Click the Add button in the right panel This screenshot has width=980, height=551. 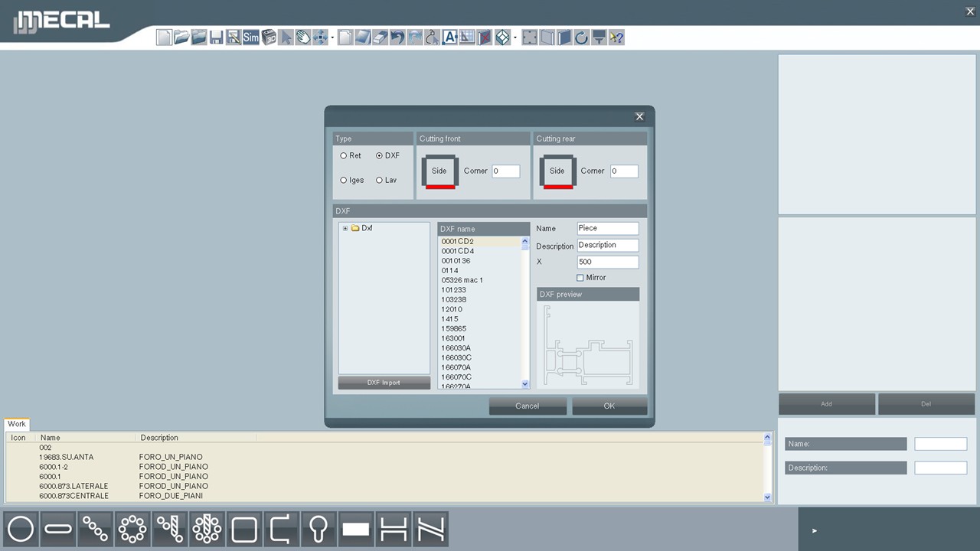[826, 404]
